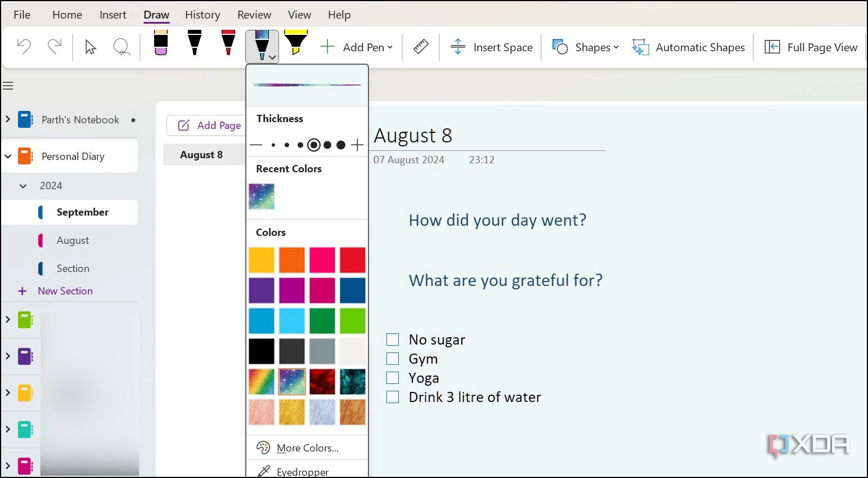Pick the solid red color swatch
Viewport: 868px width, 478px height.
tap(353, 260)
